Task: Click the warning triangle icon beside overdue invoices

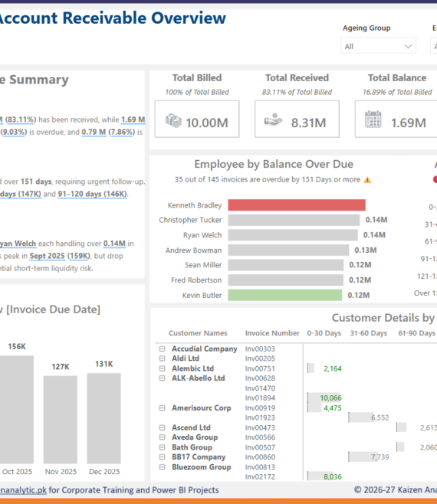Action: [367, 180]
